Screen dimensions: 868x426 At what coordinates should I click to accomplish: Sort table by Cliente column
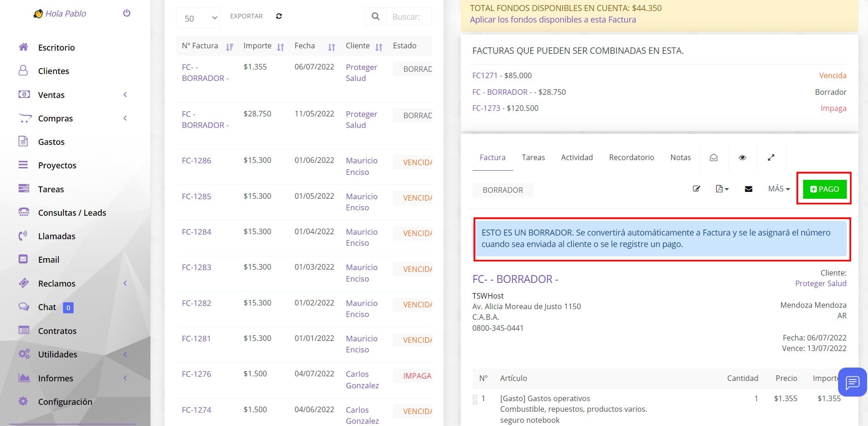pyautogui.click(x=364, y=46)
